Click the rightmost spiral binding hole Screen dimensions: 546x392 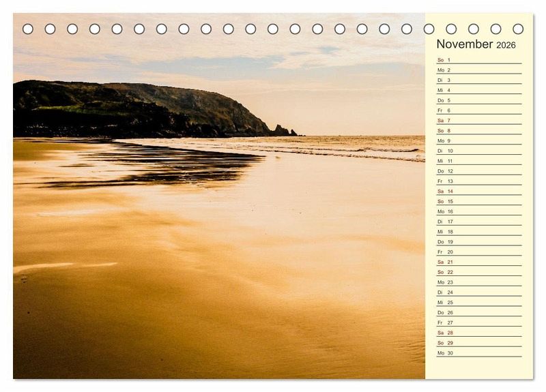(x=518, y=29)
